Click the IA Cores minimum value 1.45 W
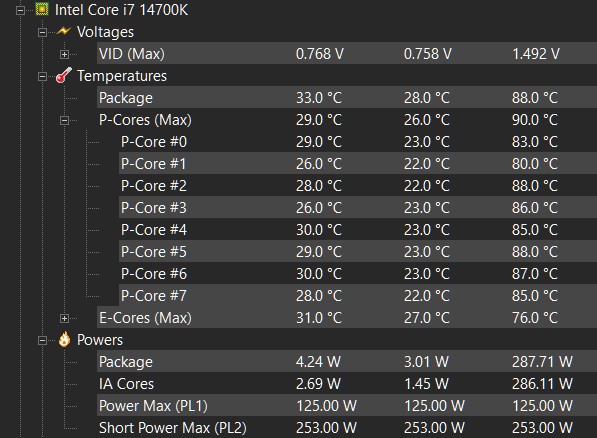The width and height of the screenshot is (597, 438). tap(426, 384)
